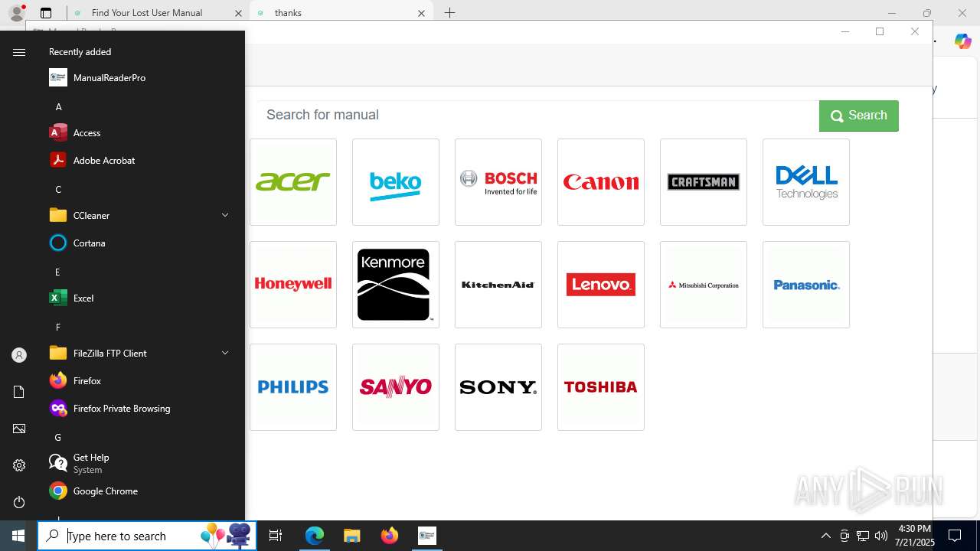Open Get Help system app
The image size is (980, 551).
(x=141, y=464)
